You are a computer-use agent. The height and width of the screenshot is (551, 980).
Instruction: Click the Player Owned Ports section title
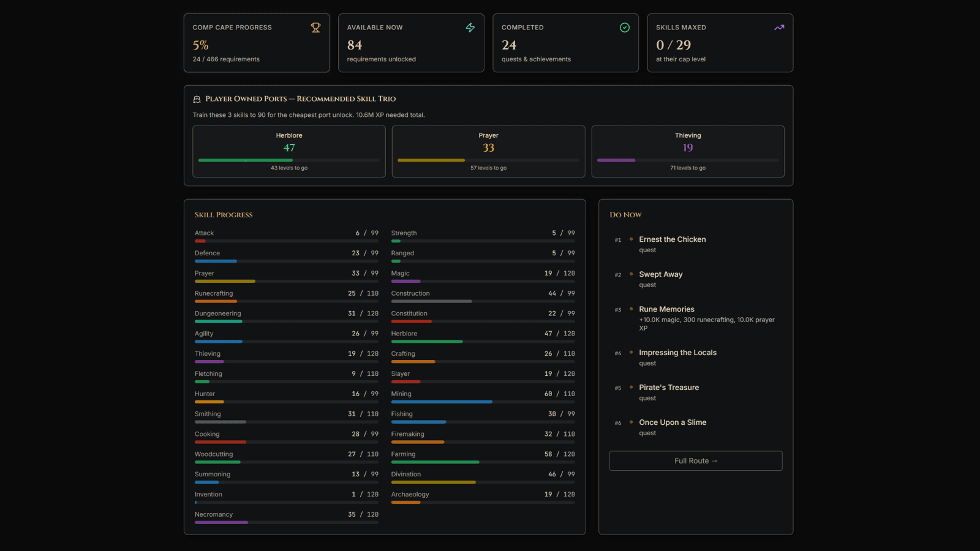(x=301, y=99)
